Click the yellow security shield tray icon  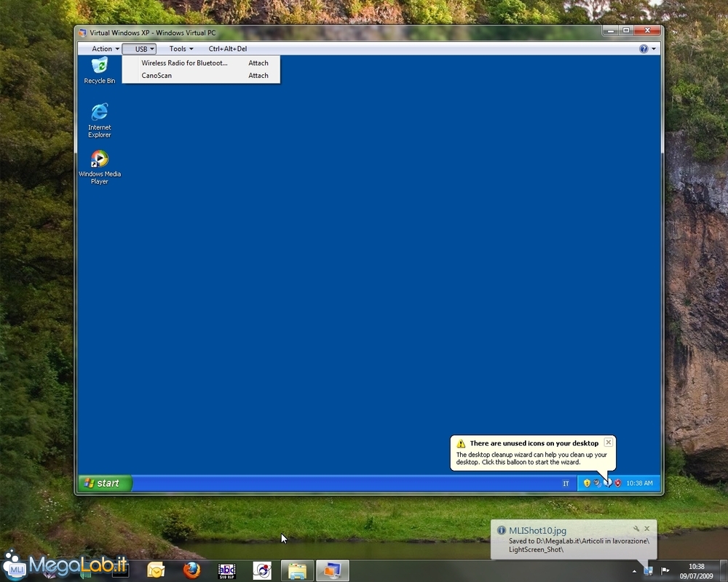587,483
